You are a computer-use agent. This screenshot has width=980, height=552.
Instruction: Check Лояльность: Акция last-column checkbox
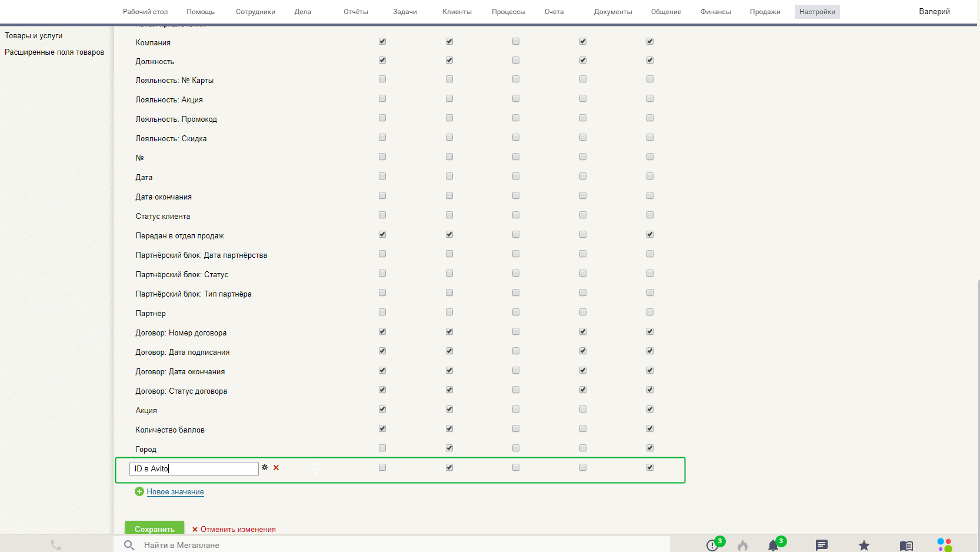[x=650, y=98]
